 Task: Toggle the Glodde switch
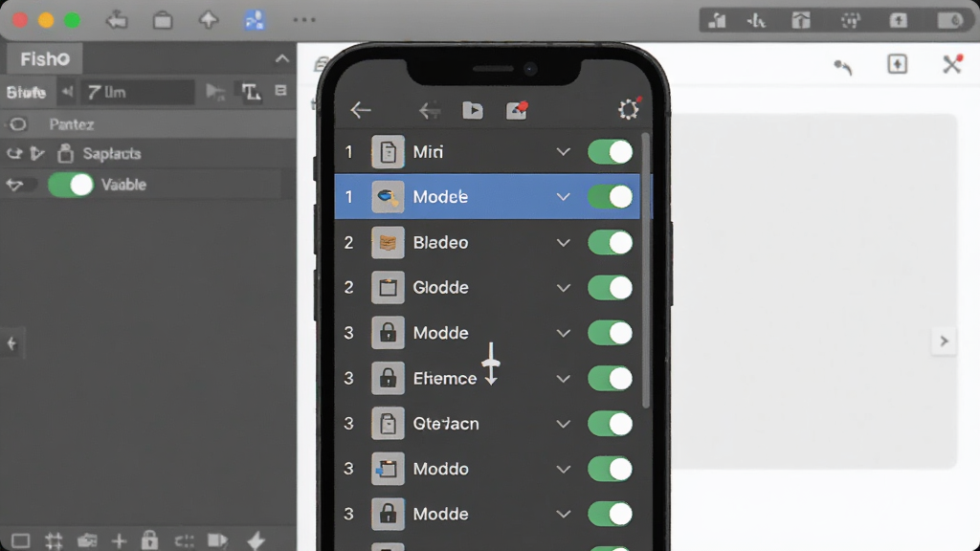[610, 287]
